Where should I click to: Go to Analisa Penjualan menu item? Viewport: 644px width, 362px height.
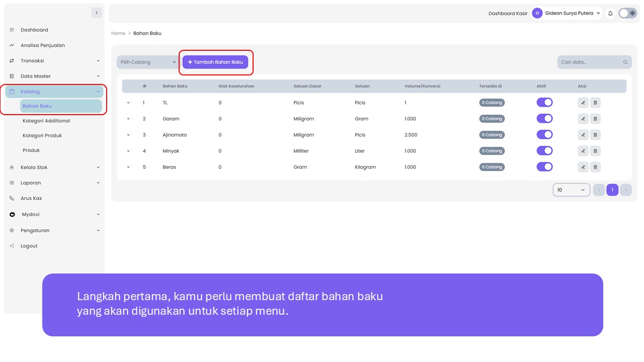43,45
